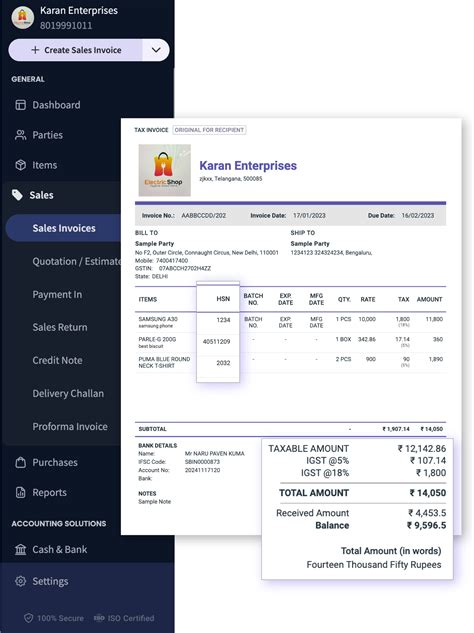
Task: Click the TOTAL AMOUNT ₹ 14,050 value
Action: click(428, 493)
